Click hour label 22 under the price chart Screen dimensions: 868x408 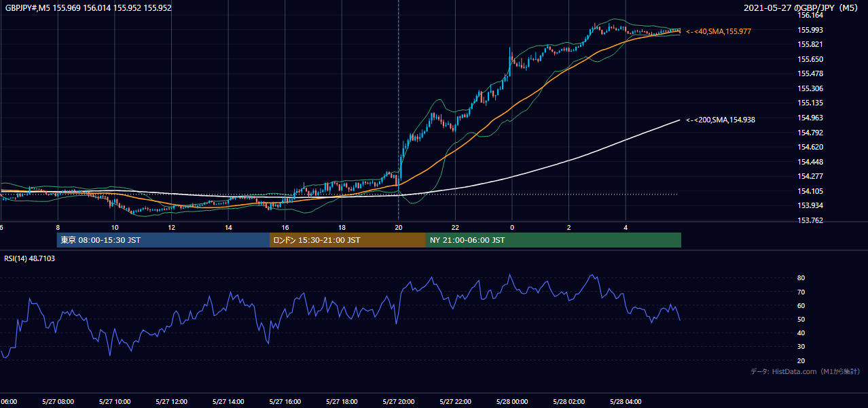(x=455, y=228)
